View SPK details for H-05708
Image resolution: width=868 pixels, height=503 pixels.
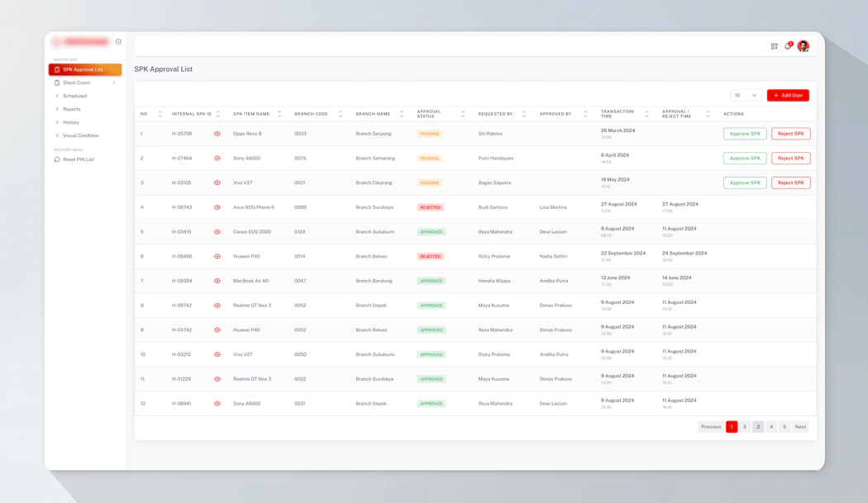coord(217,134)
